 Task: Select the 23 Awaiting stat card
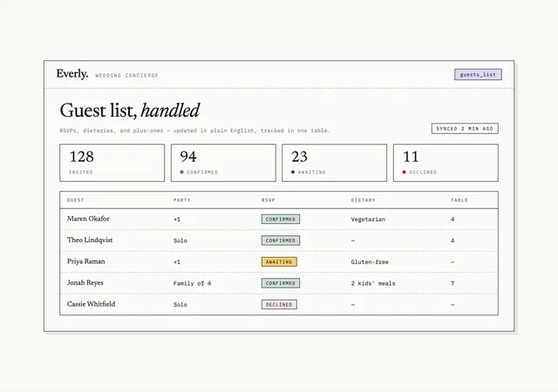[335, 163]
